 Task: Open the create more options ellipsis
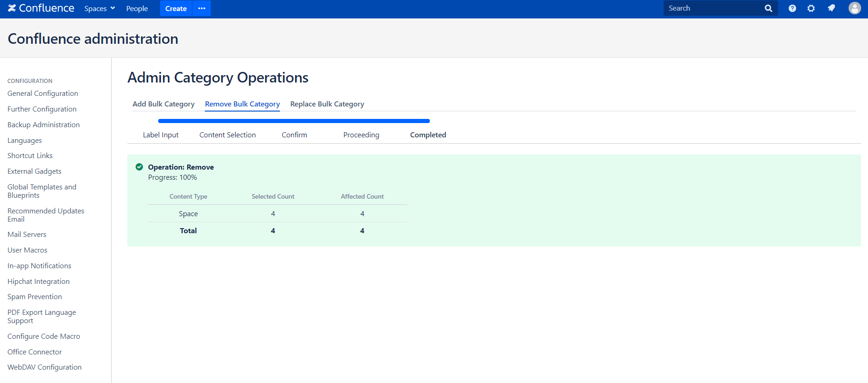coord(202,8)
